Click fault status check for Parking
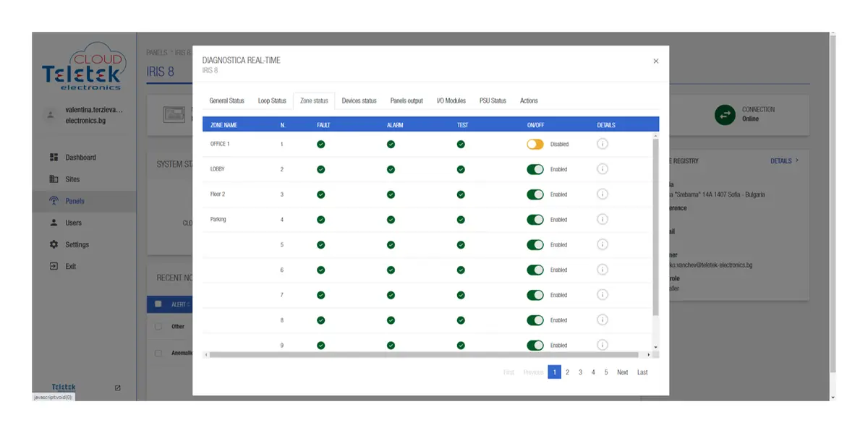Viewport: 868px width, 433px height. point(320,220)
